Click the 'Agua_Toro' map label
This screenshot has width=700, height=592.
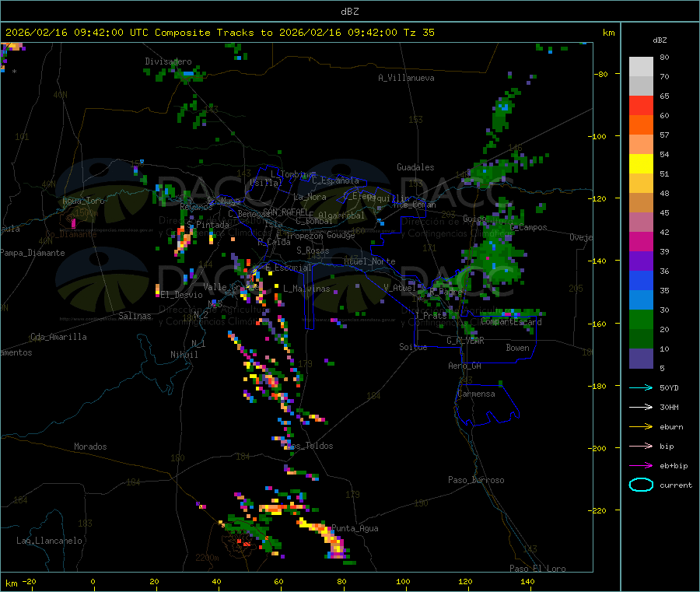click(x=83, y=201)
